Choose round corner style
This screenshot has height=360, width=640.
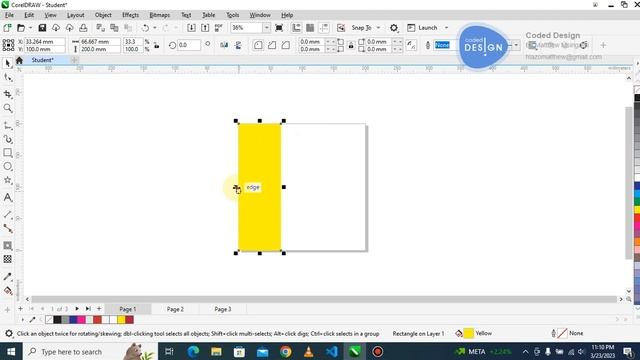pos(258,45)
